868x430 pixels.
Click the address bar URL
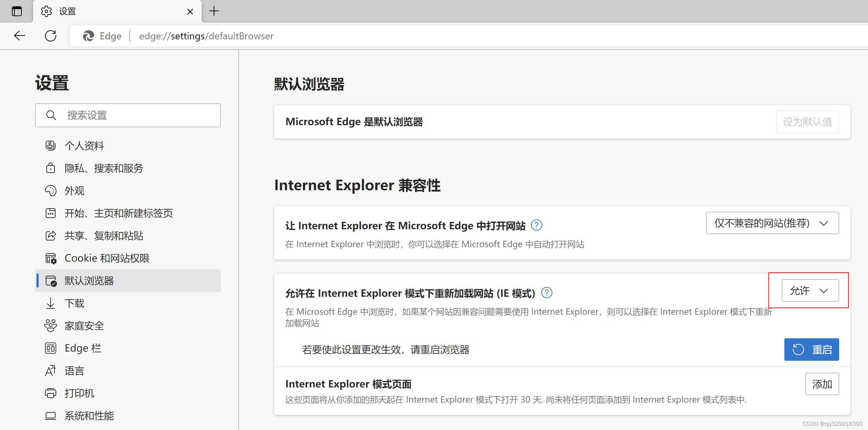pos(206,36)
